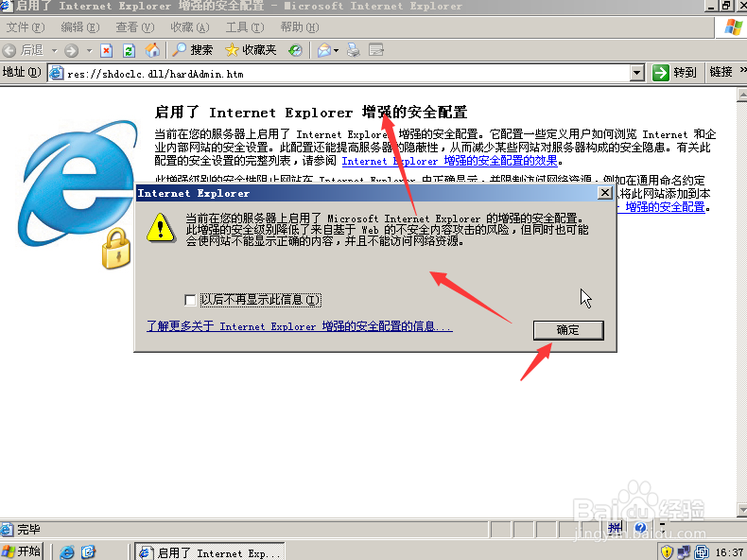Open the Edit (编辑) menu

pos(80,27)
